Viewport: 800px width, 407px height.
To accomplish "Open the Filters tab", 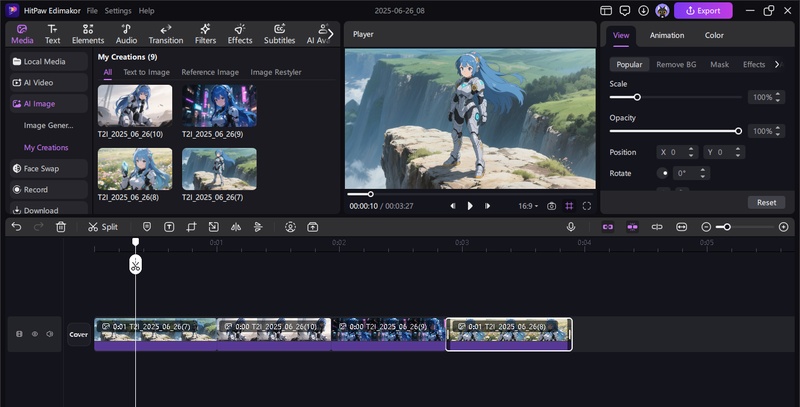I will click(206, 34).
